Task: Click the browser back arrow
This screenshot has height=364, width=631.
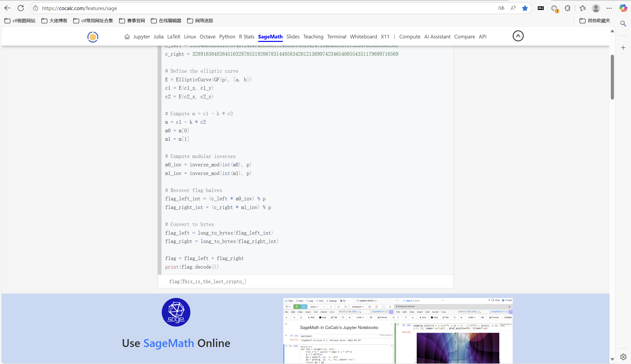Action: coord(7,8)
